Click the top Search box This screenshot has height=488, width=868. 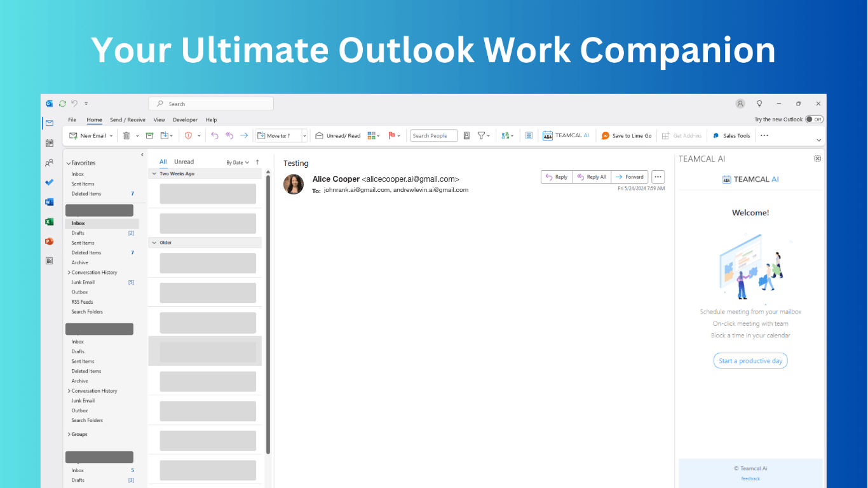tap(211, 104)
